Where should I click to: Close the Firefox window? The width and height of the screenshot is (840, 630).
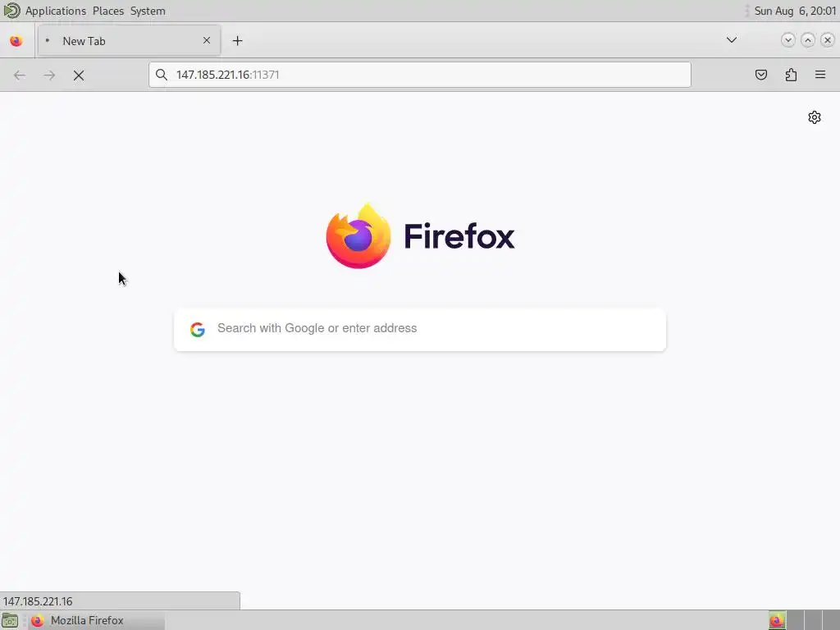828,40
